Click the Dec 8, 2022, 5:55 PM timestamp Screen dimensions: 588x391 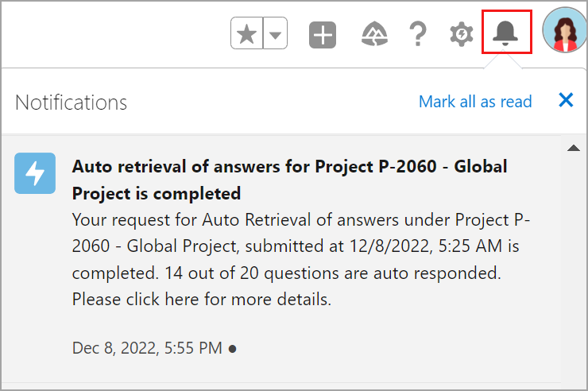(x=147, y=348)
